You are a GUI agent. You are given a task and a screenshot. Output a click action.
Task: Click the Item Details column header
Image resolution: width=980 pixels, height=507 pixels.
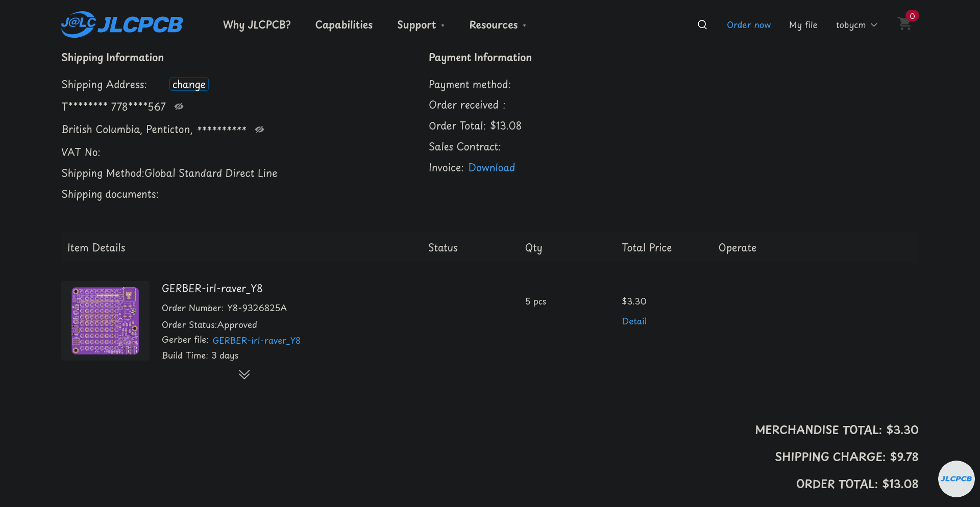point(96,248)
